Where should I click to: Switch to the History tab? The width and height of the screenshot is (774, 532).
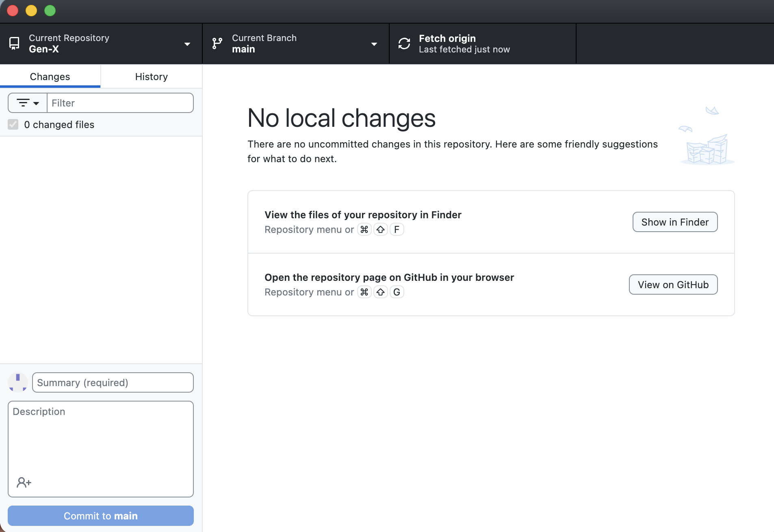point(151,76)
